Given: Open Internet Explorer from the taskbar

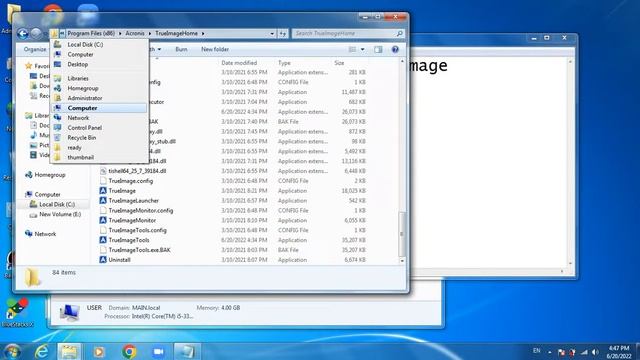Looking at the screenshot, I should point(42,351).
